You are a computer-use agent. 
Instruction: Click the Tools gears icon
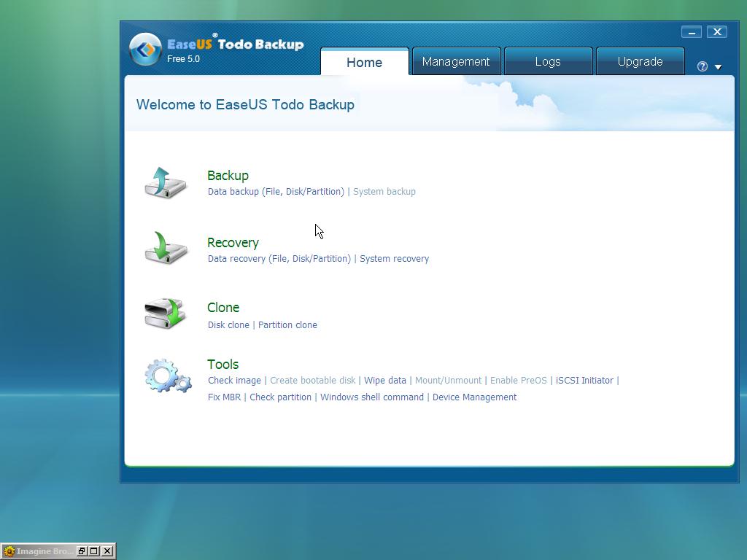point(168,376)
